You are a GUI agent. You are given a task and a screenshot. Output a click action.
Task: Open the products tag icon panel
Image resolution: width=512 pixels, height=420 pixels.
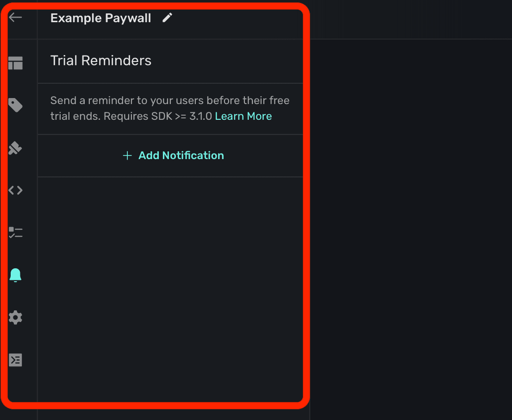tap(15, 105)
